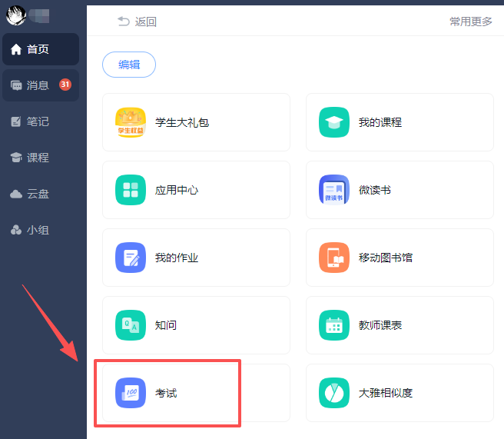Screen dimensions: 504x439
Task: Click the 返回 text link
Action: 146,22
